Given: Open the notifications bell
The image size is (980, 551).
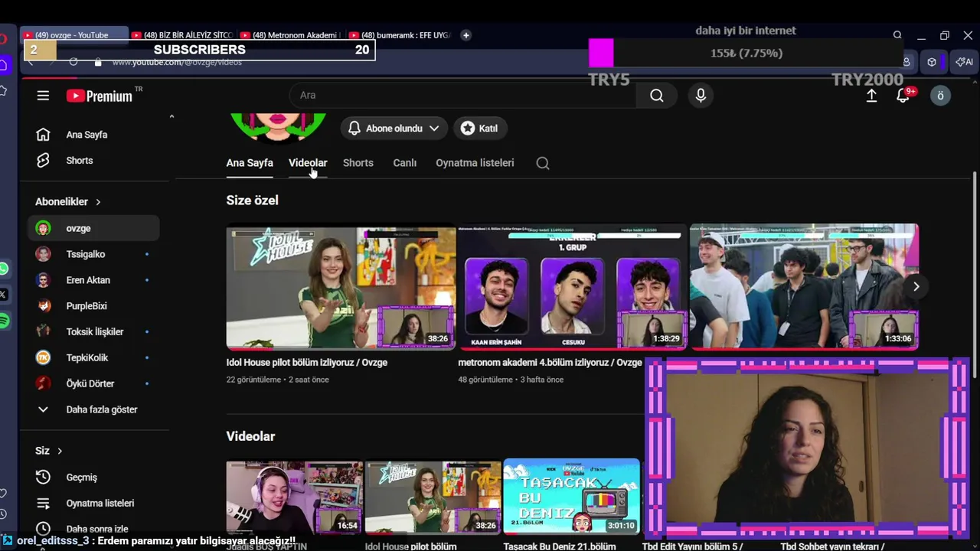Looking at the screenshot, I should 903,96.
